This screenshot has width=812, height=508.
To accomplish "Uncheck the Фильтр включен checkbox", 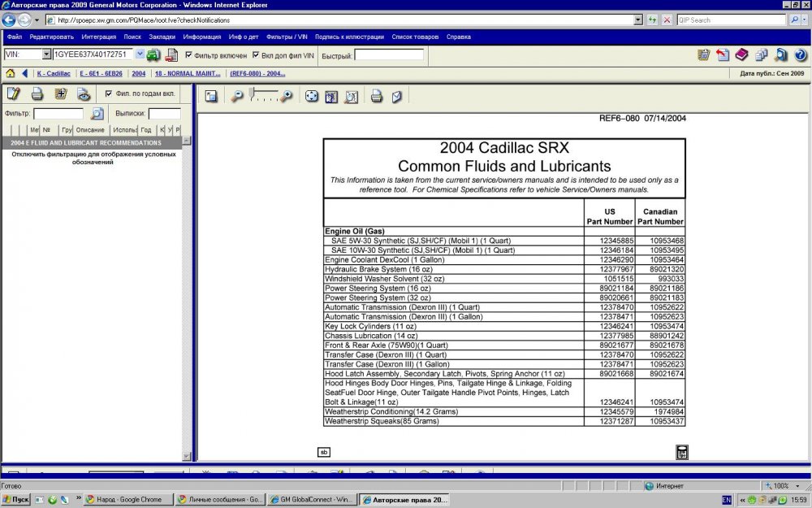I will click(189, 55).
